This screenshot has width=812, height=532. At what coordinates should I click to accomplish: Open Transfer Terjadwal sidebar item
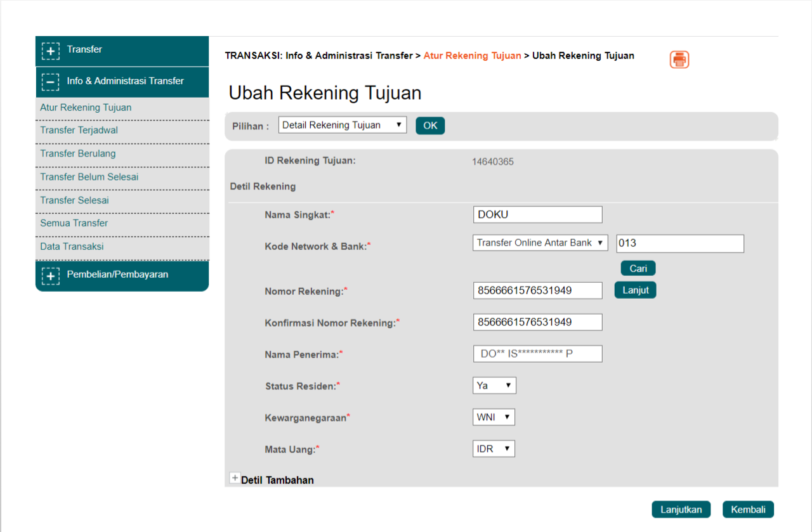[122, 131]
